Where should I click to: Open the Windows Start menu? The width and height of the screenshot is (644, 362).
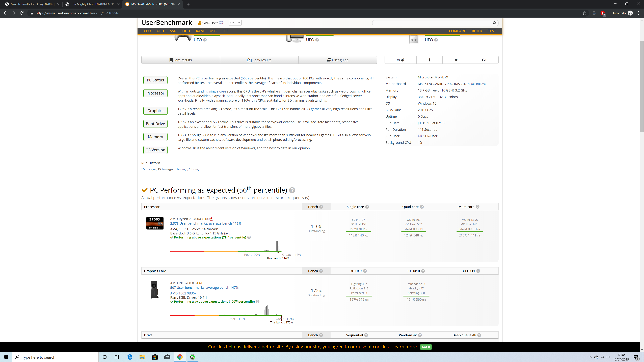6,357
